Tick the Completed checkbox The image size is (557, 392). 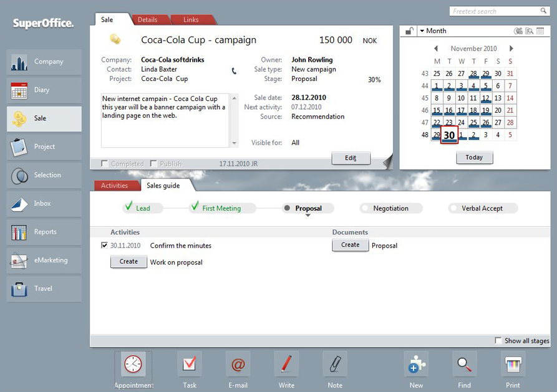(x=104, y=163)
